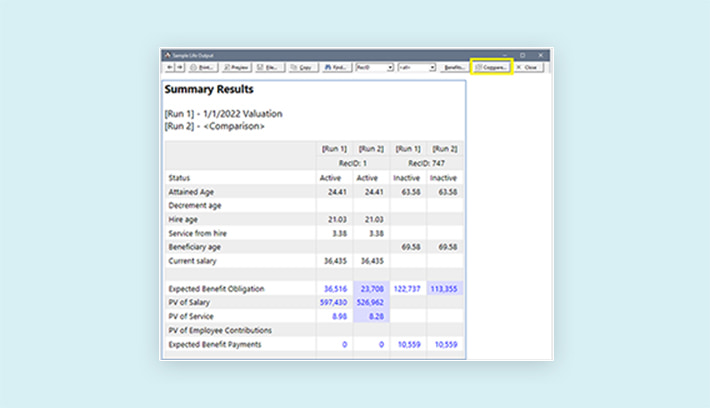Viewport: 710px width, 408px height.
Task: Click the Copy toolbar button
Action: click(302, 67)
